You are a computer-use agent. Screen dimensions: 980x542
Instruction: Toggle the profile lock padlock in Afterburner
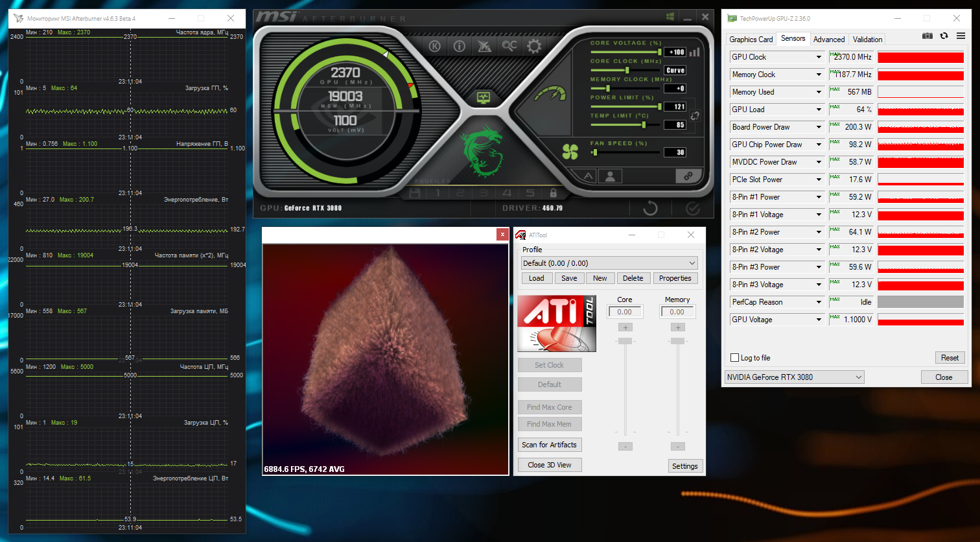coord(553,193)
